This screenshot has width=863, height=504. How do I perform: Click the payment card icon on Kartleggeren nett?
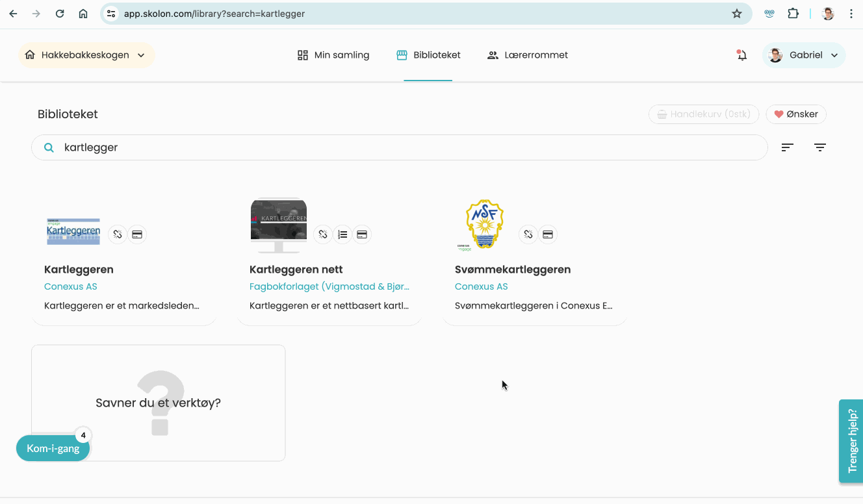point(362,234)
